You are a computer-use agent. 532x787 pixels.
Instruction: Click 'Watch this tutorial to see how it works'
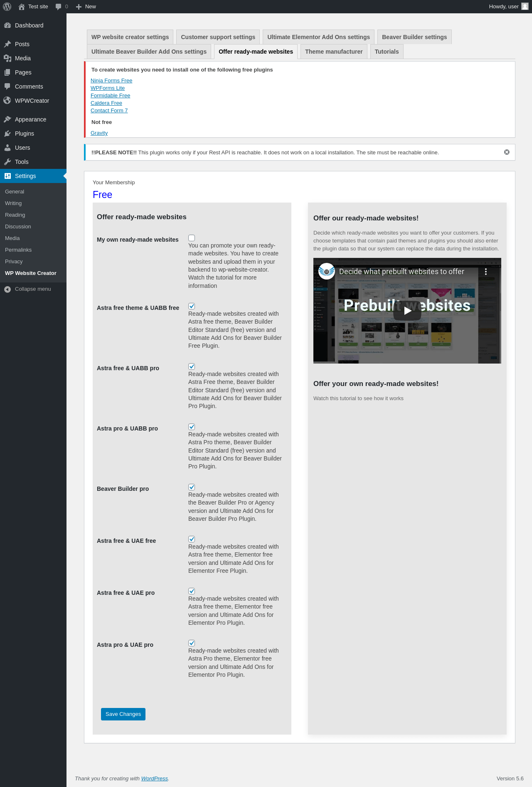(x=358, y=398)
